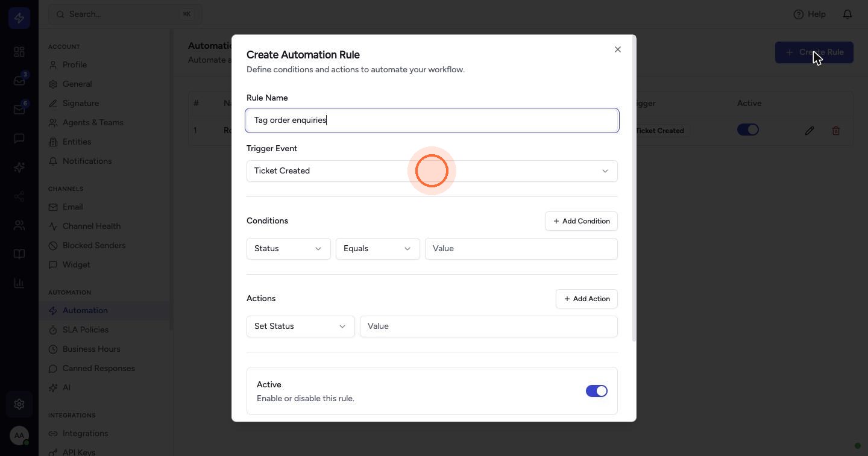Viewport: 868px width, 456px height.
Task: Click the Add Action button
Action: click(x=587, y=299)
